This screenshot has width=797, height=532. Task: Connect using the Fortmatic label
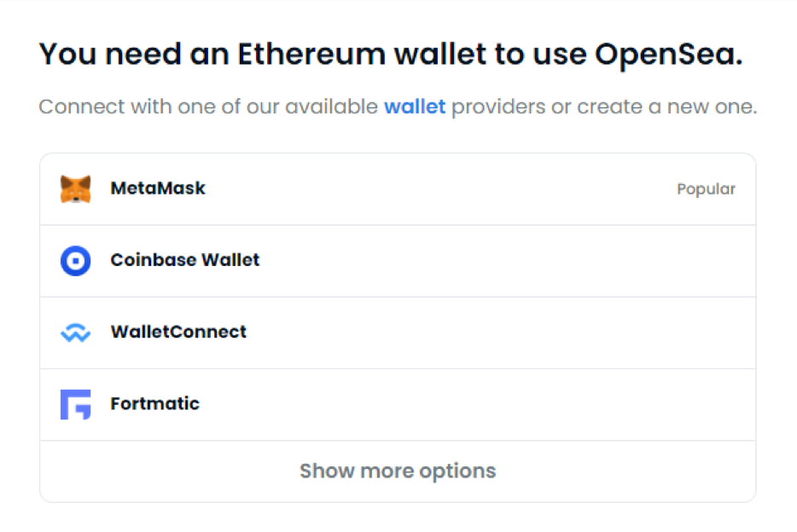(x=154, y=403)
